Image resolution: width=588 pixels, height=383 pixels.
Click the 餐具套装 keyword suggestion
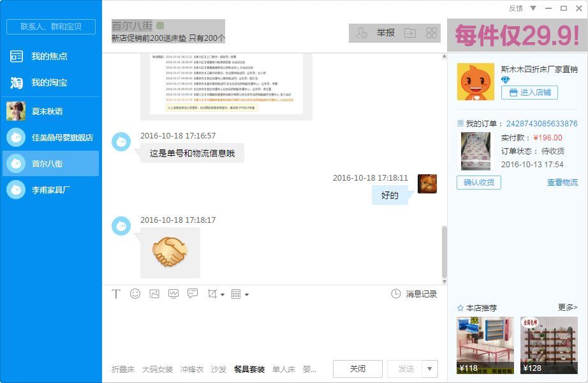tap(249, 370)
